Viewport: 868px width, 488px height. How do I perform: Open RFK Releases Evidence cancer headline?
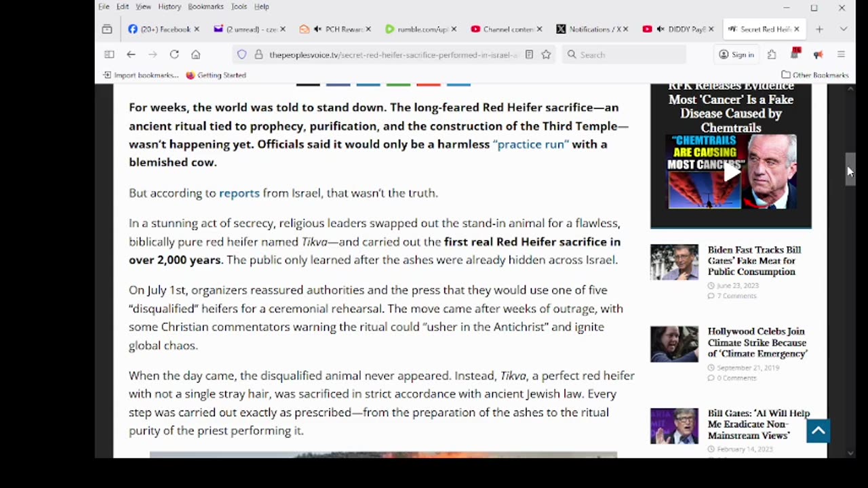pos(731,108)
